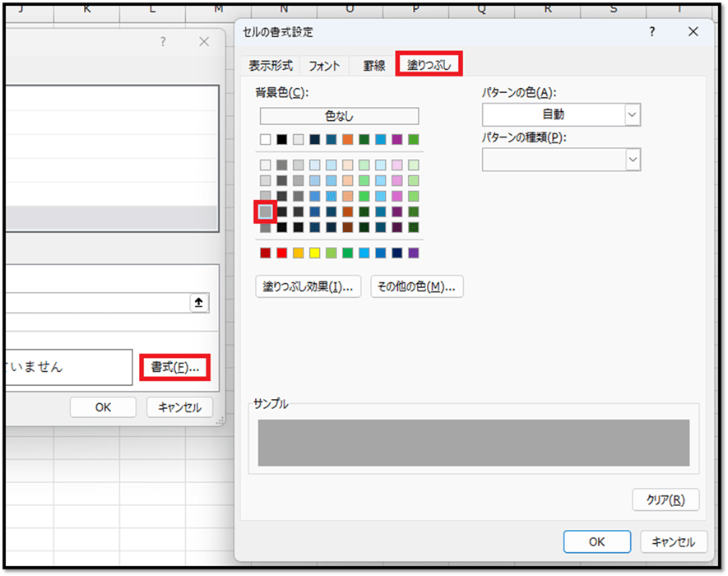Choose the bright red standard color swatch
728x576 pixels.
point(281,253)
